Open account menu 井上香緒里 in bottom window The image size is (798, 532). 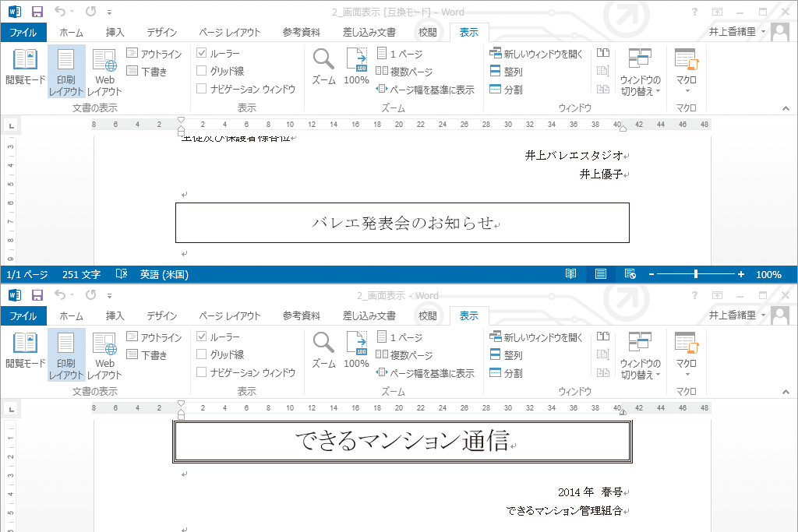pyautogui.click(x=737, y=315)
